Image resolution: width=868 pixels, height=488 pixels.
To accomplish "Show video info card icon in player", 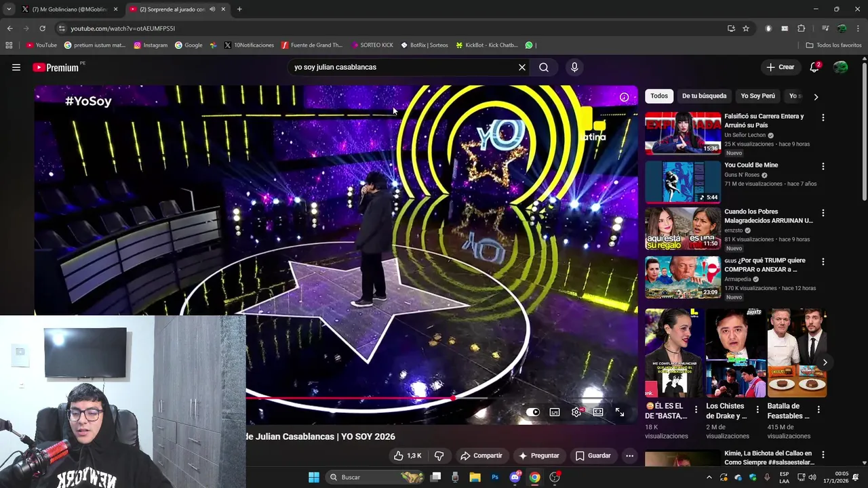I will [x=624, y=97].
